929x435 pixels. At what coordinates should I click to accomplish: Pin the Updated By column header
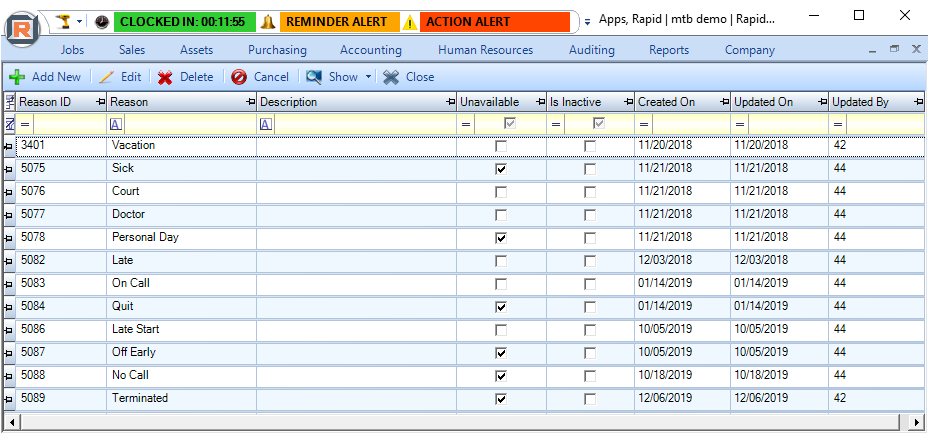[x=918, y=103]
